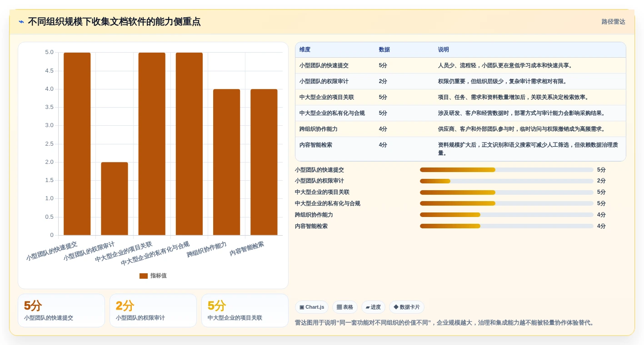Click the 2.5 y-axis label
This screenshot has width=644, height=345.
pos(49,144)
